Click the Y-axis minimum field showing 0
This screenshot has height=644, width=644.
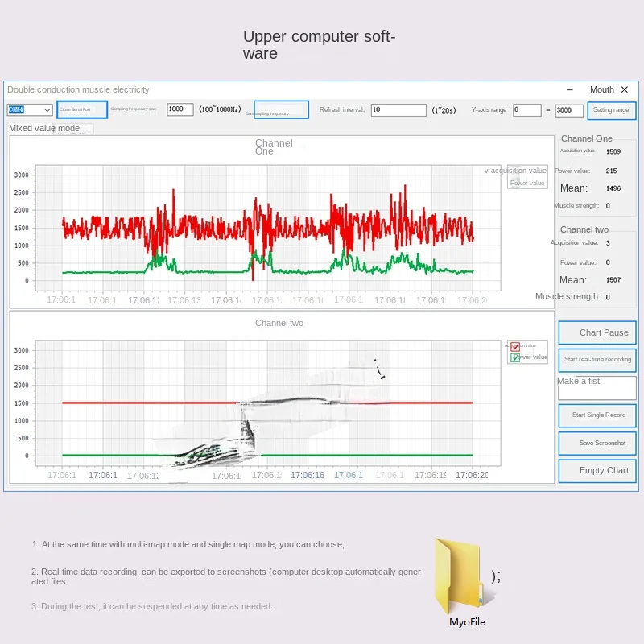(527, 110)
